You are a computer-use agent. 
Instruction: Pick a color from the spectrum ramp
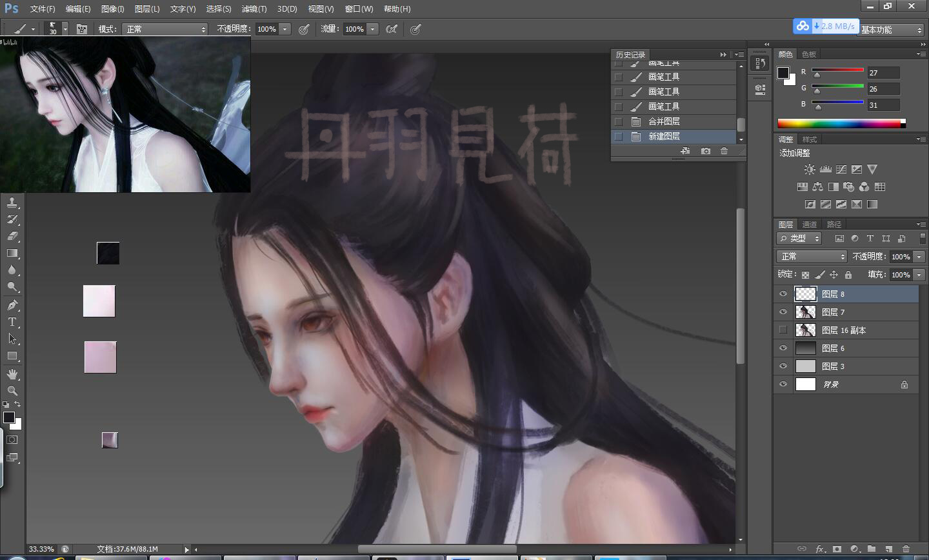pyautogui.click(x=841, y=123)
